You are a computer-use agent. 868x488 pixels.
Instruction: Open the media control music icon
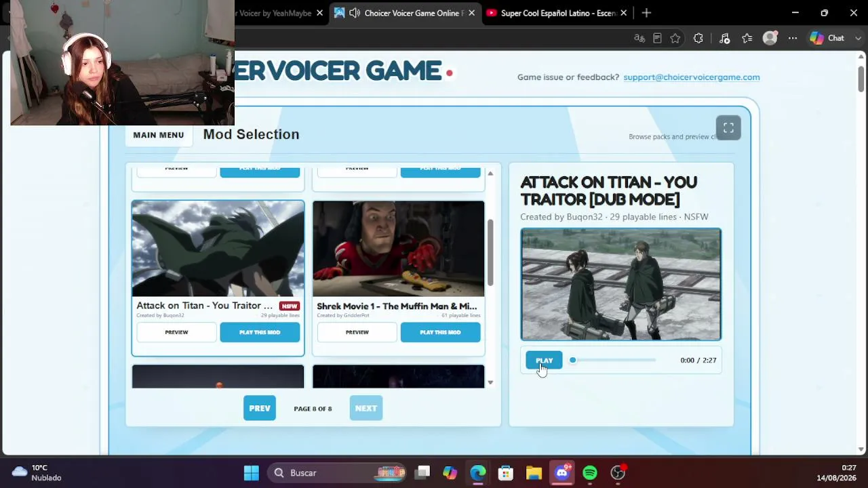point(724,38)
